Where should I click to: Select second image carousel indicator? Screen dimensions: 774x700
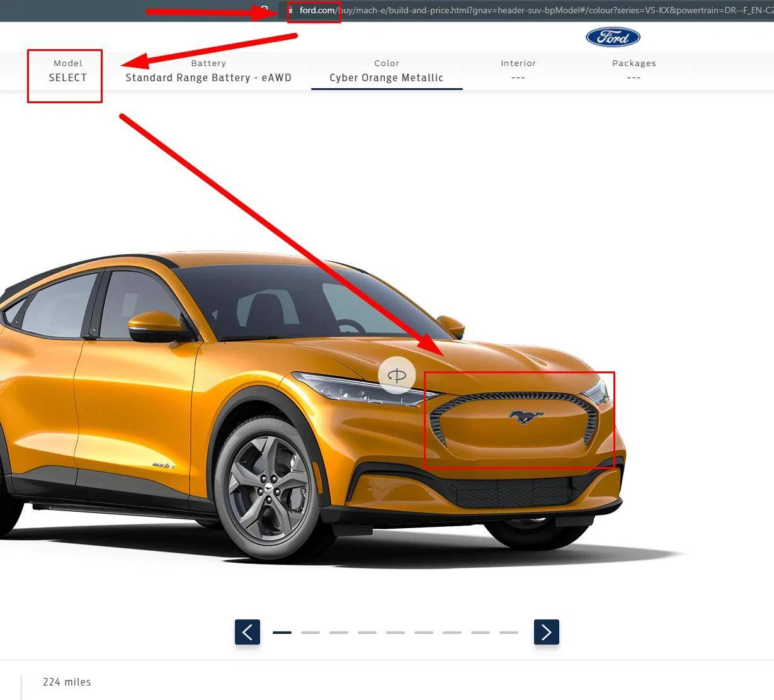tap(310, 633)
